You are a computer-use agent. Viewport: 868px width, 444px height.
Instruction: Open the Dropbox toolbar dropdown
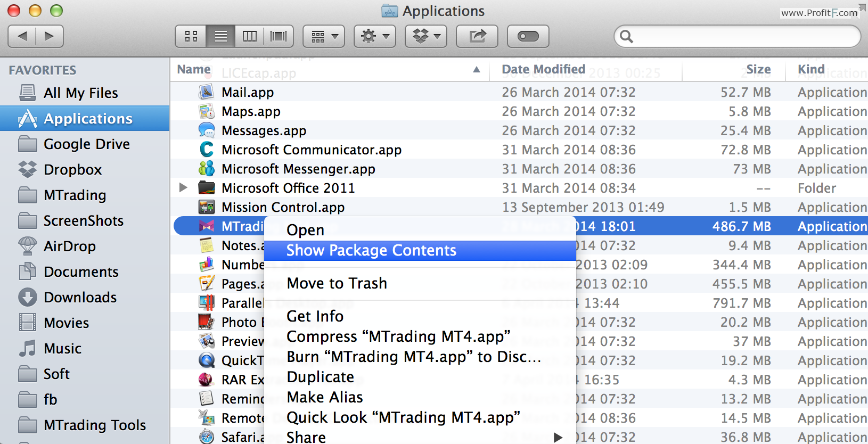click(x=426, y=36)
